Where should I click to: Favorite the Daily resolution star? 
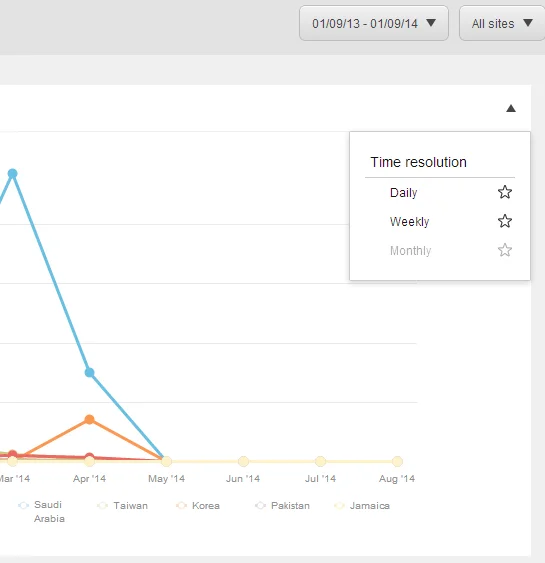tap(505, 192)
